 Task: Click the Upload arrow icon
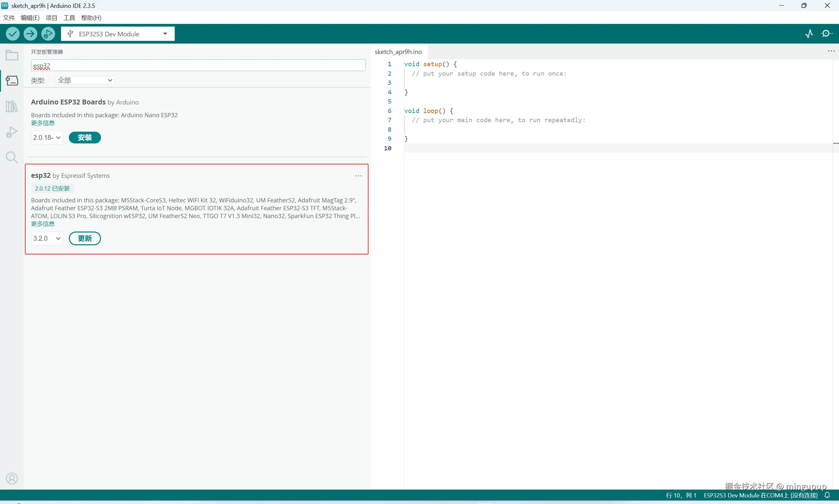pos(30,34)
